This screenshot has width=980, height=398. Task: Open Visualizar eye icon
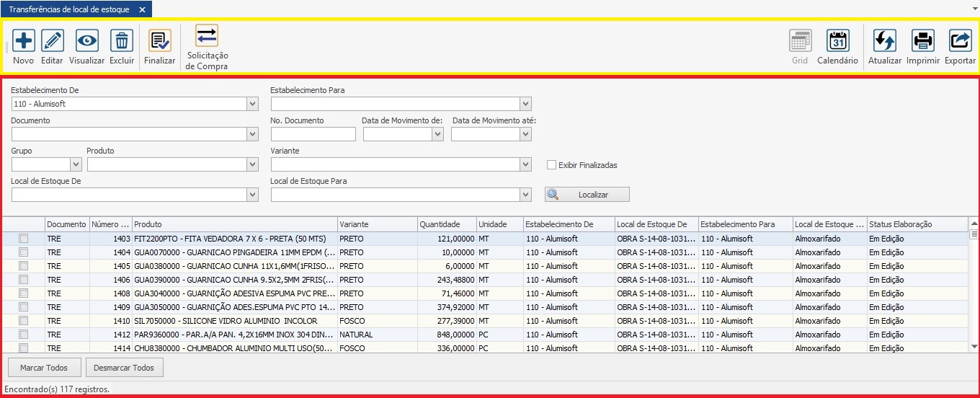87,40
